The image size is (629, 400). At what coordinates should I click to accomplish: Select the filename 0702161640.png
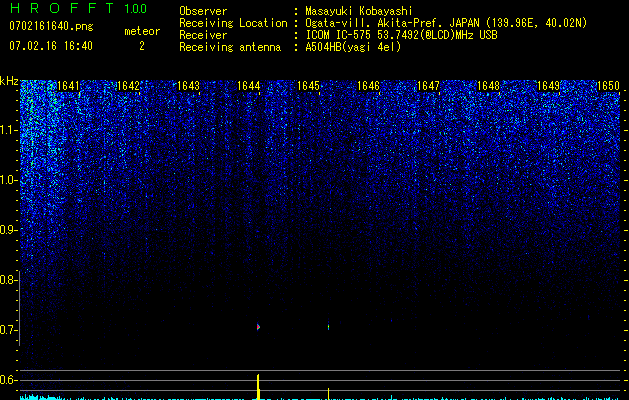tap(51, 26)
